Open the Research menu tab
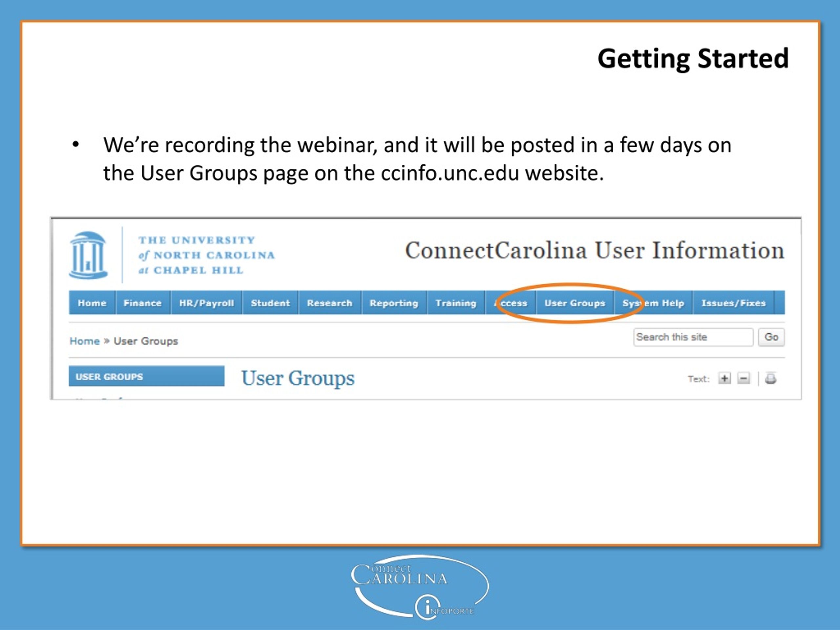This screenshot has height=630, width=840. [330, 303]
